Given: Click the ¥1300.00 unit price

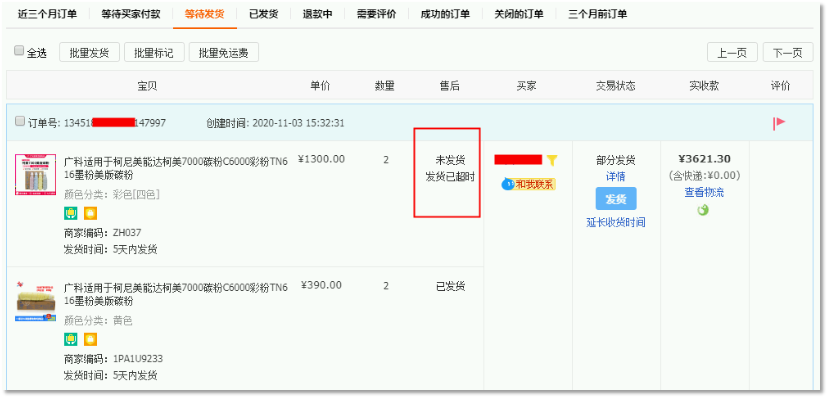Looking at the screenshot, I should tap(321, 159).
